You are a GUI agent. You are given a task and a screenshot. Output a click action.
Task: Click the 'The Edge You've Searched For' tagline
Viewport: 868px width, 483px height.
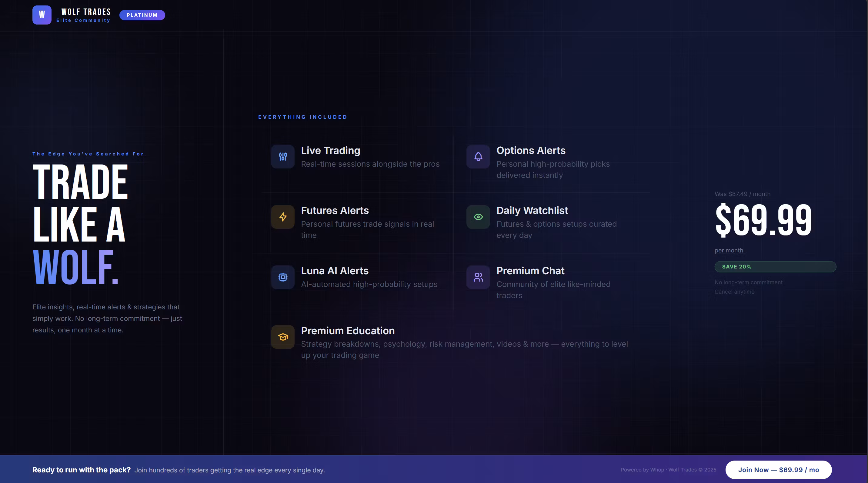(88, 154)
